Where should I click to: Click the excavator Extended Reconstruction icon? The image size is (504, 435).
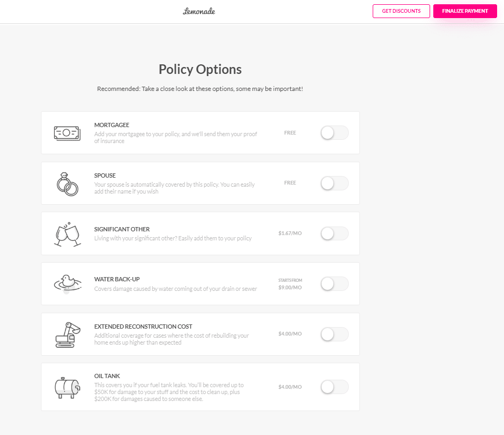pos(68,334)
